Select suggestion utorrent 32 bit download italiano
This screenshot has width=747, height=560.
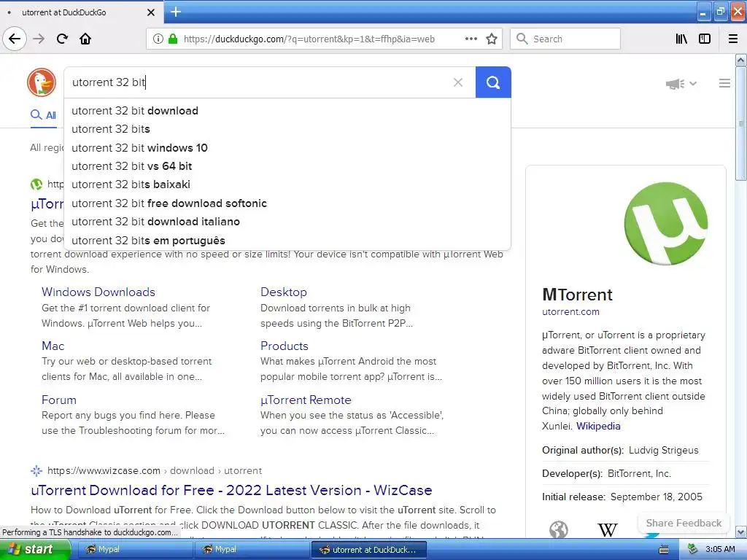(287, 222)
